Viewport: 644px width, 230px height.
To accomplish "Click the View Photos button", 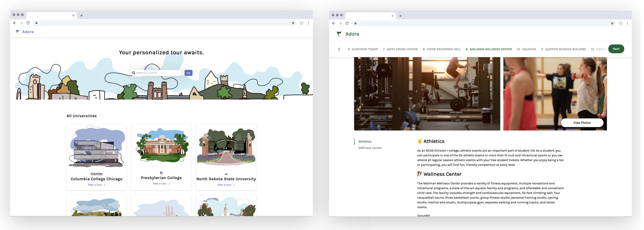I will pos(582,123).
